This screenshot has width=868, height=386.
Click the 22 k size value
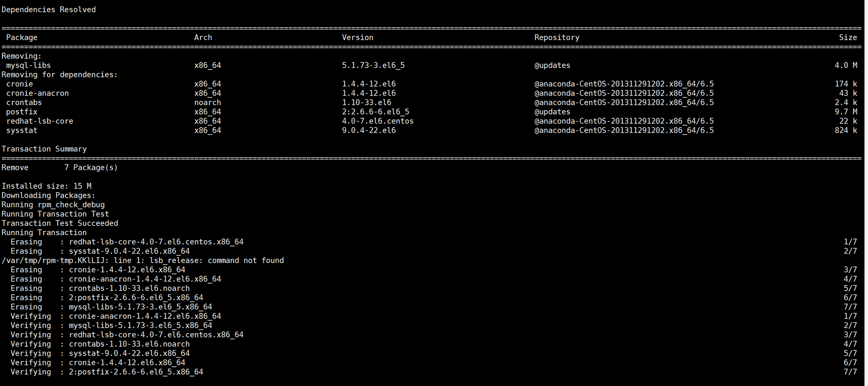click(x=848, y=121)
